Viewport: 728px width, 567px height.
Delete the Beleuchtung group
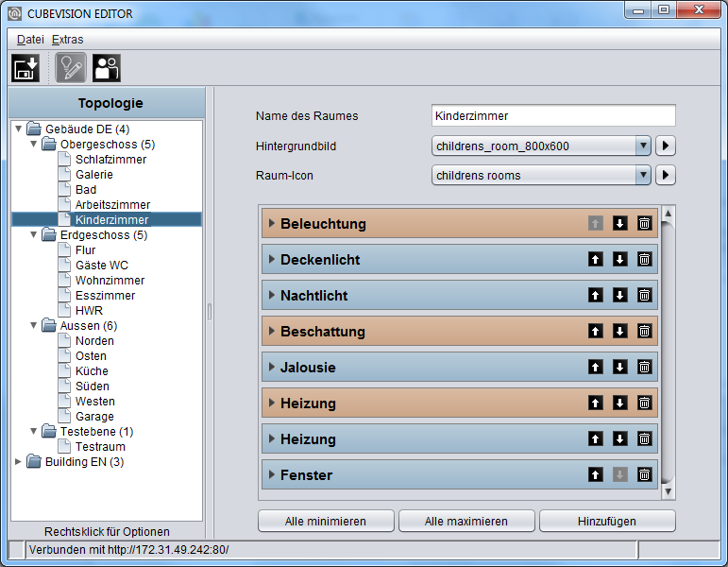pos(644,224)
